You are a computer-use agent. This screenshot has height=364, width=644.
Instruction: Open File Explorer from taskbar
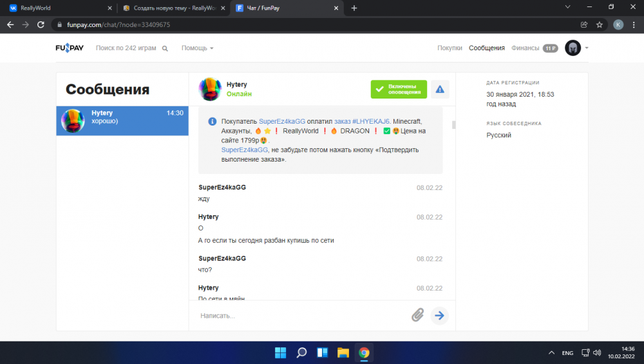343,352
